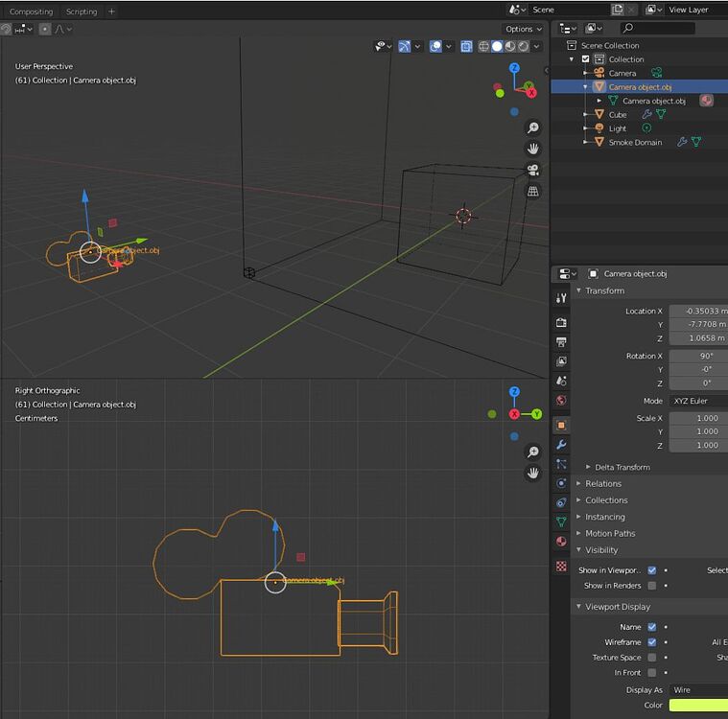The height and width of the screenshot is (719, 728).
Task: Open rotation Mode XYZ Euler dropdown
Action: [x=698, y=401]
